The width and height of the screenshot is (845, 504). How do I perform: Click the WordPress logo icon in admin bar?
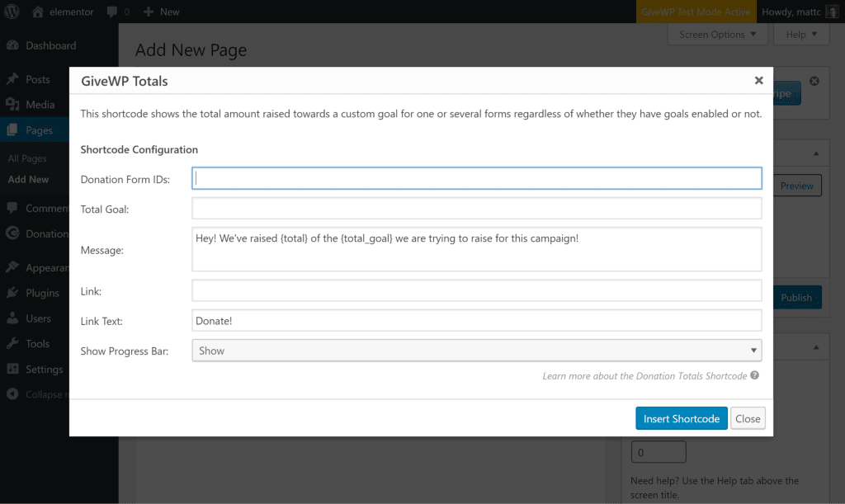(12, 12)
